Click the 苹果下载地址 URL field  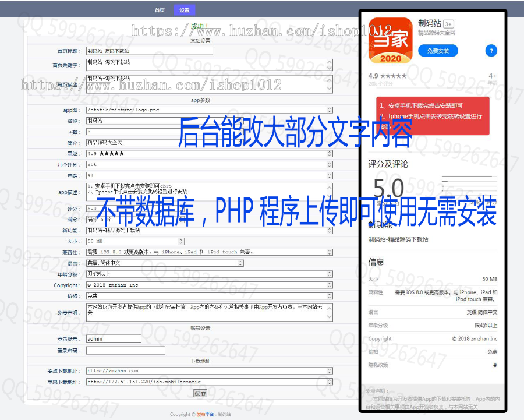(x=210, y=382)
